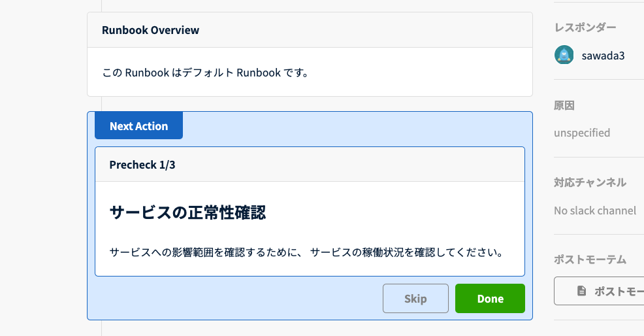Click the 原因 section label
The image size is (644, 336).
click(x=564, y=105)
